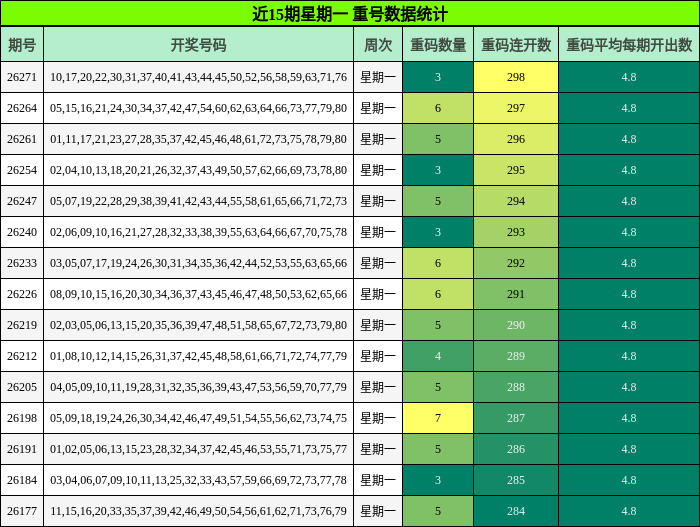The height and width of the screenshot is (527, 700).
Task: Select issue number 26177
Action: (22, 511)
